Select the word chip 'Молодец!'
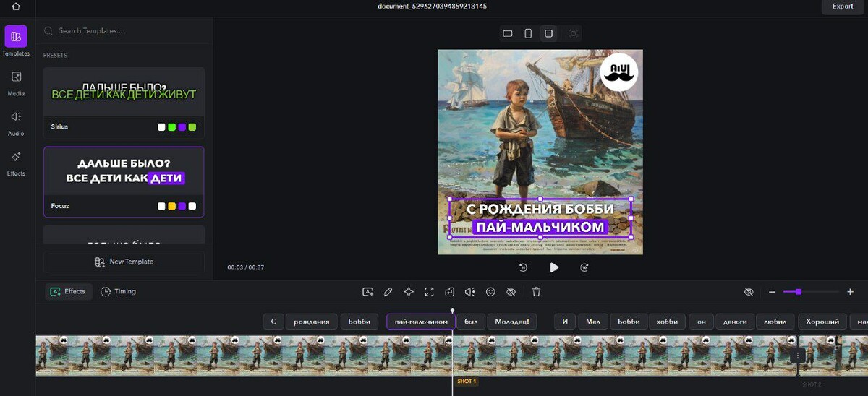The image size is (868, 396). 512,322
